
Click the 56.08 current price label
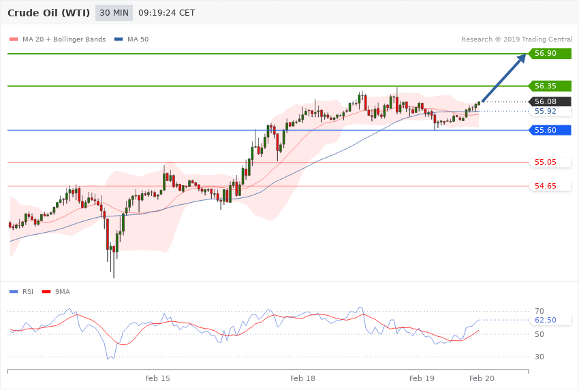[x=550, y=101]
